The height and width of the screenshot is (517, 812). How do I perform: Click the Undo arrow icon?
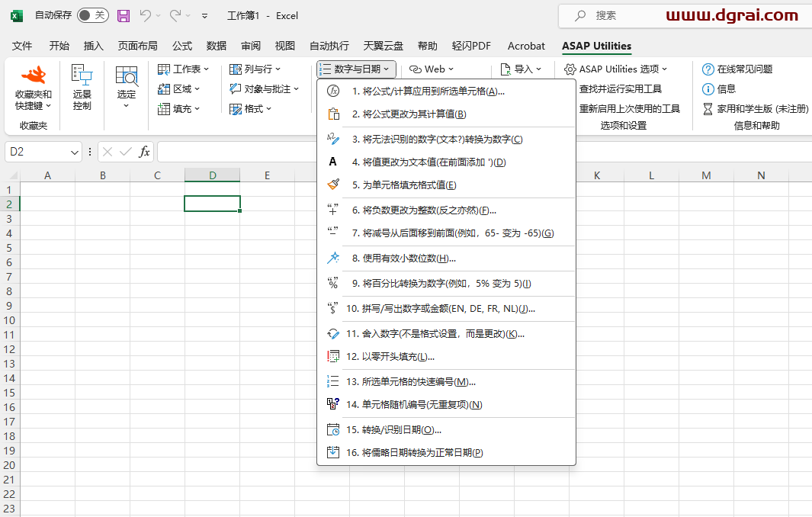146,15
